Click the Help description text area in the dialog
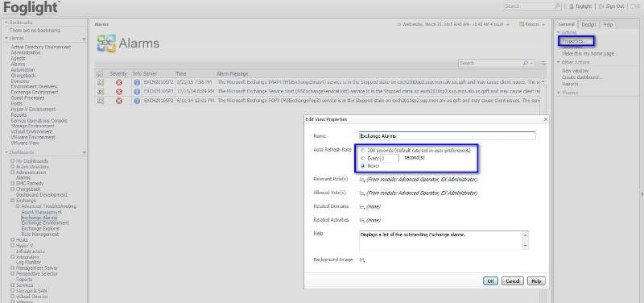 pyautogui.click(x=444, y=240)
